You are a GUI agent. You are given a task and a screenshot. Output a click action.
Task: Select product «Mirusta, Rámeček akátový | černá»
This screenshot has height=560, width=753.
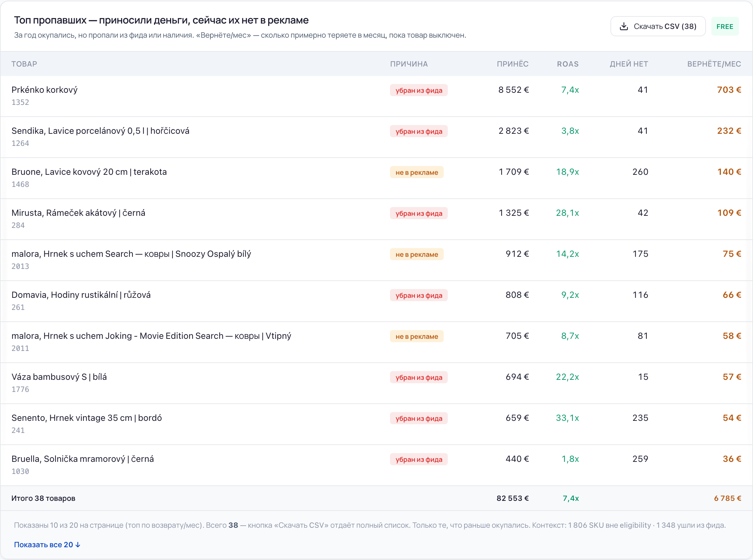[x=78, y=213]
